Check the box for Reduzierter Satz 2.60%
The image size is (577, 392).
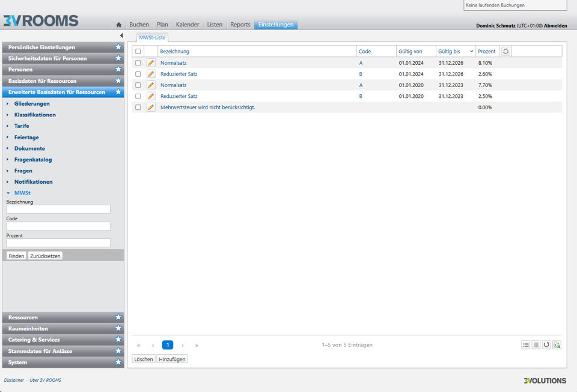[138, 74]
